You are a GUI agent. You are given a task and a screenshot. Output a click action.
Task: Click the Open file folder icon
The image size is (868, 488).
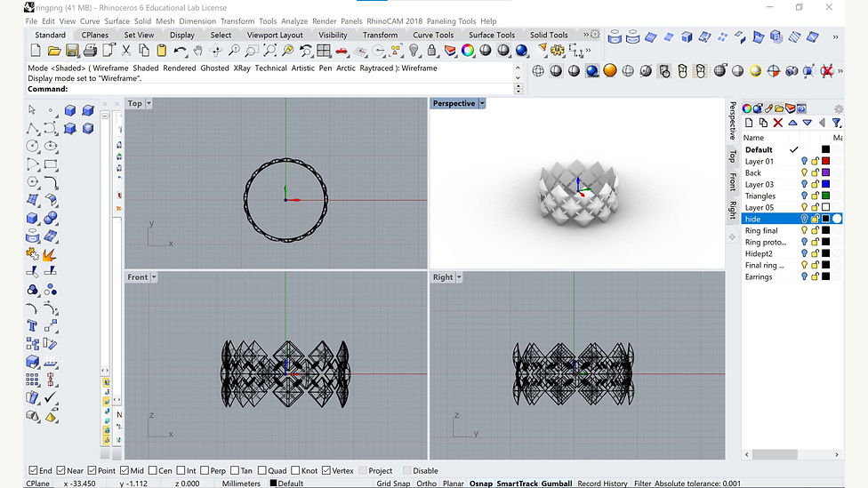[54, 51]
